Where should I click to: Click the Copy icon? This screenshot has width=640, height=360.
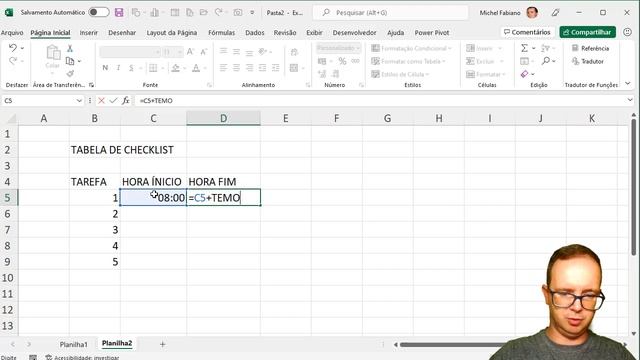pyautogui.click(x=70, y=61)
